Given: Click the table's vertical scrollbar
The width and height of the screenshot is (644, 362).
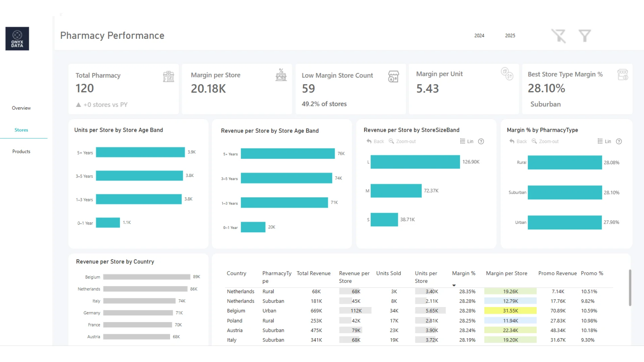Looking at the screenshot, I should click(x=630, y=288).
